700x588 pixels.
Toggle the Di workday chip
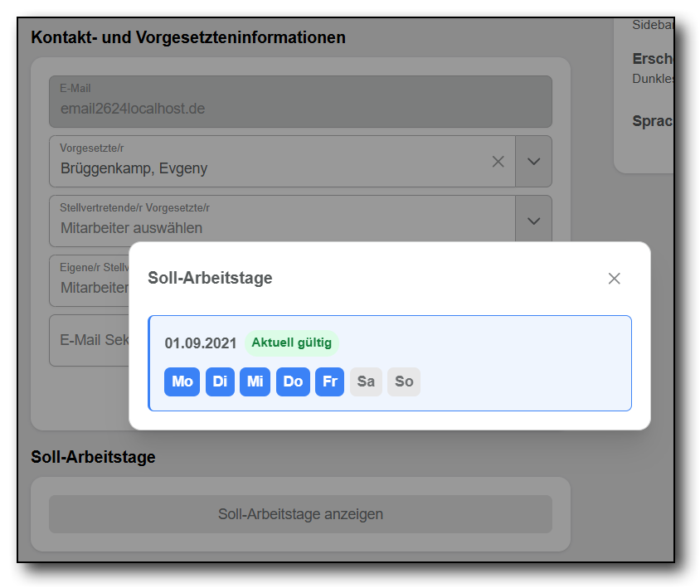[x=220, y=381]
